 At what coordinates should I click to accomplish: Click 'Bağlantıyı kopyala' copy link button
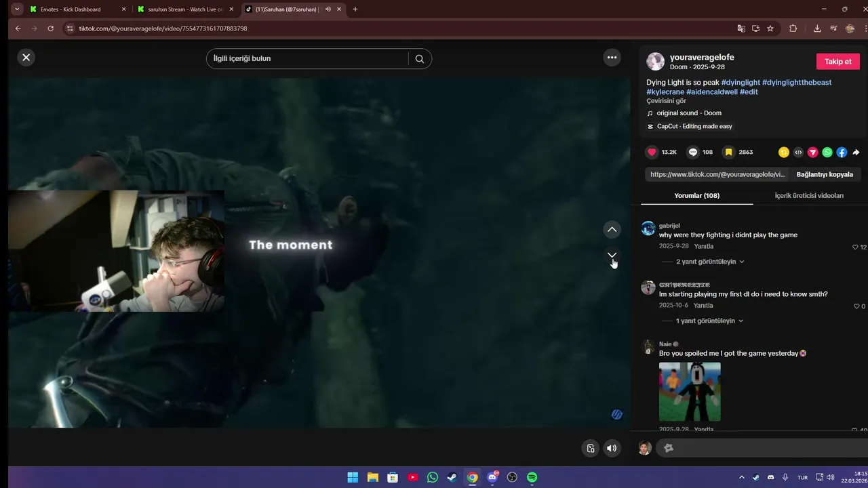(825, 174)
